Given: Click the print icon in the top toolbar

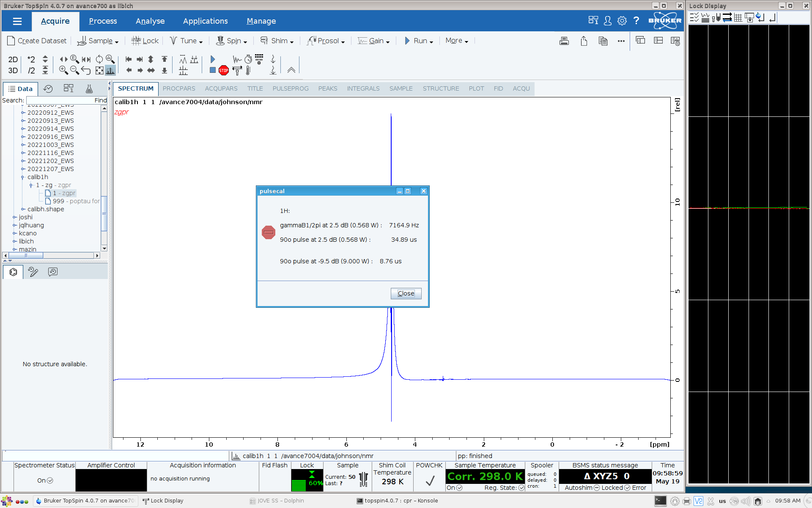Looking at the screenshot, I should point(564,41).
